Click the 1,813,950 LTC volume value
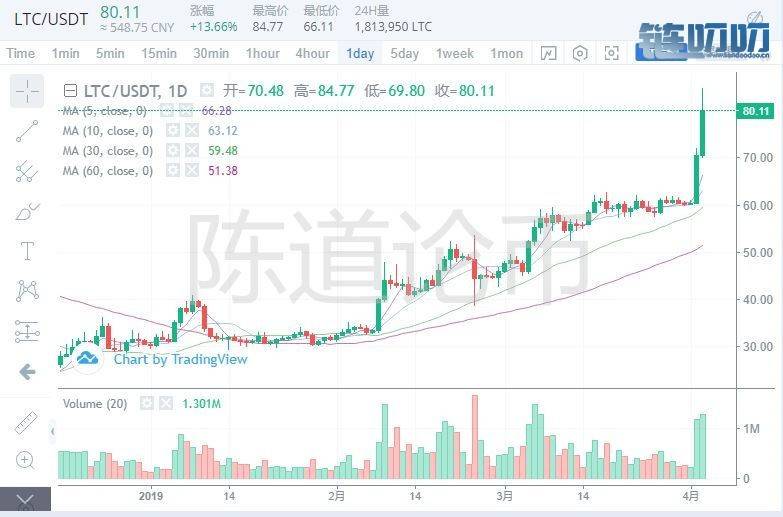 (x=393, y=27)
